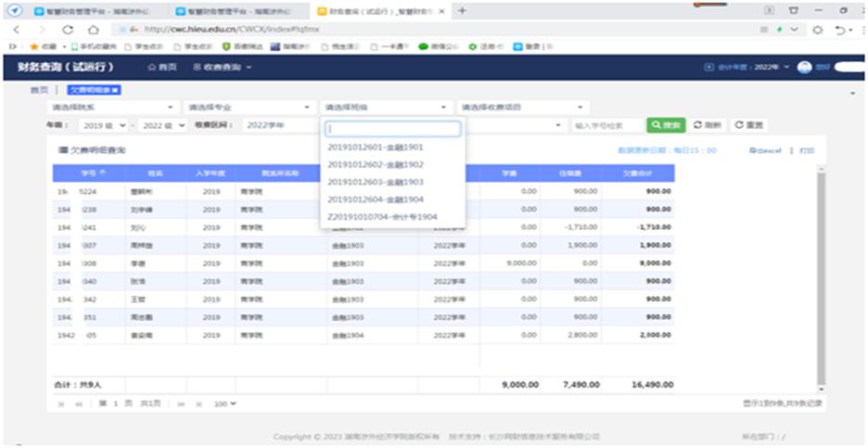Screen dimensions: 868x448
Task: Click the browser undo-close arrow icon
Action: pos(840,30)
